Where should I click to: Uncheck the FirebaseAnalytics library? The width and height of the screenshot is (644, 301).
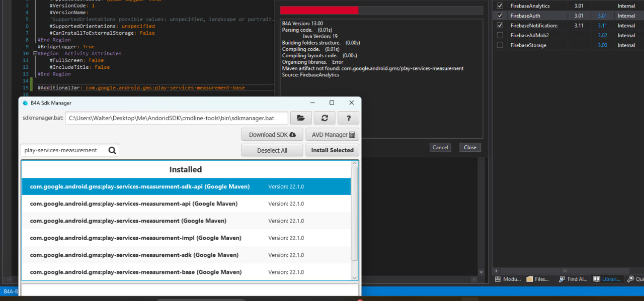click(x=500, y=6)
